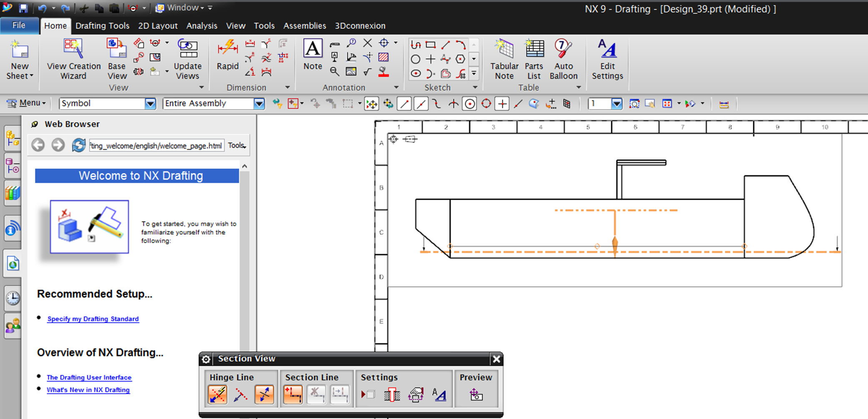Switch to the 2D Layout tab
The width and height of the screenshot is (868, 419).
point(158,26)
